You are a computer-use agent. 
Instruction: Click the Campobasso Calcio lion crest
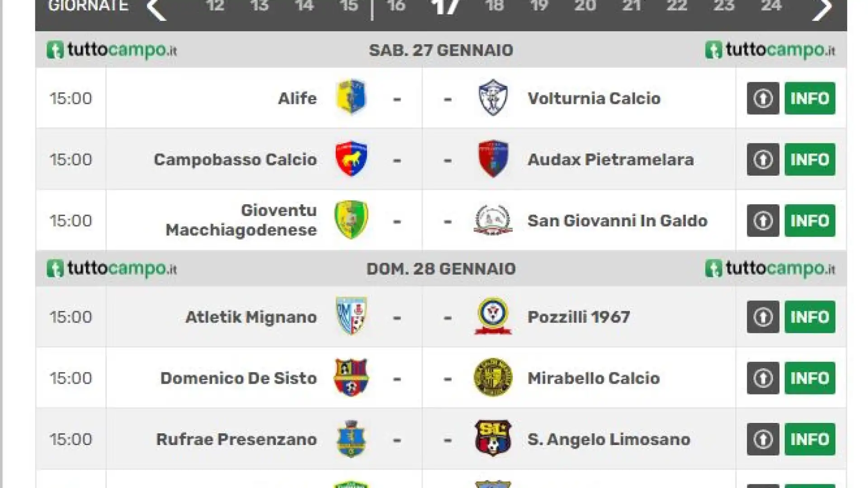351,159
